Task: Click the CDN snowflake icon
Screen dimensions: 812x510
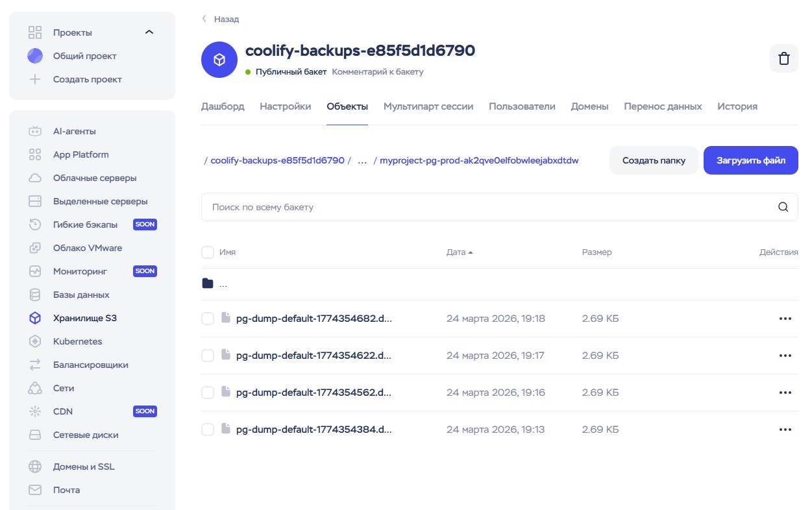Action: (35, 411)
